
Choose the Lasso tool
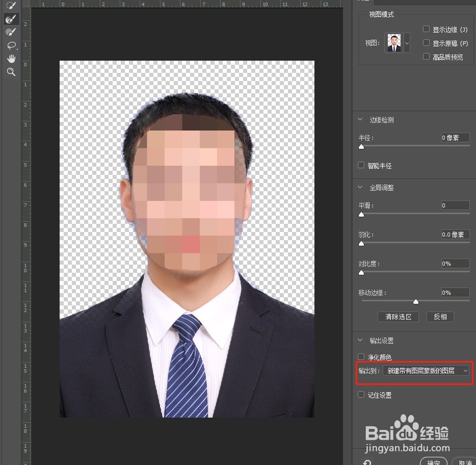pyautogui.click(x=11, y=46)
